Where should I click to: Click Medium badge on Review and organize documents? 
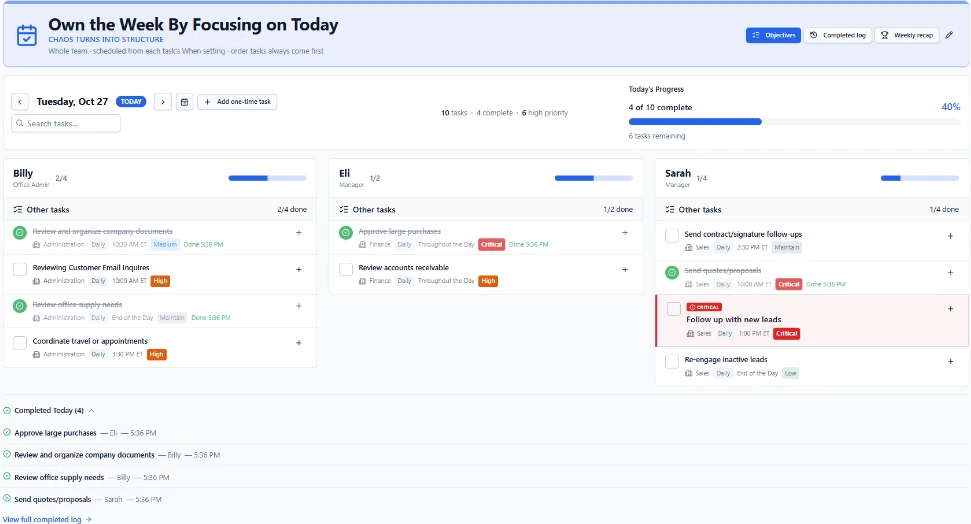coord(165,245)
